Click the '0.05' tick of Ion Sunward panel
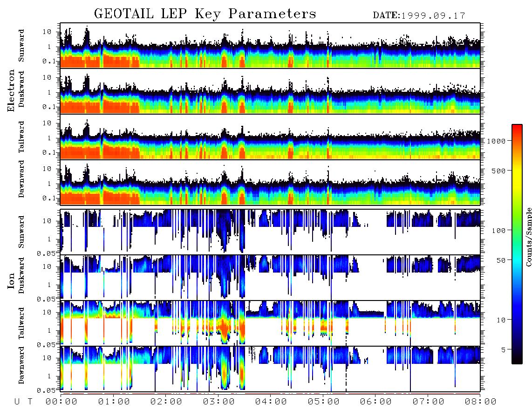 click(46, 253)
